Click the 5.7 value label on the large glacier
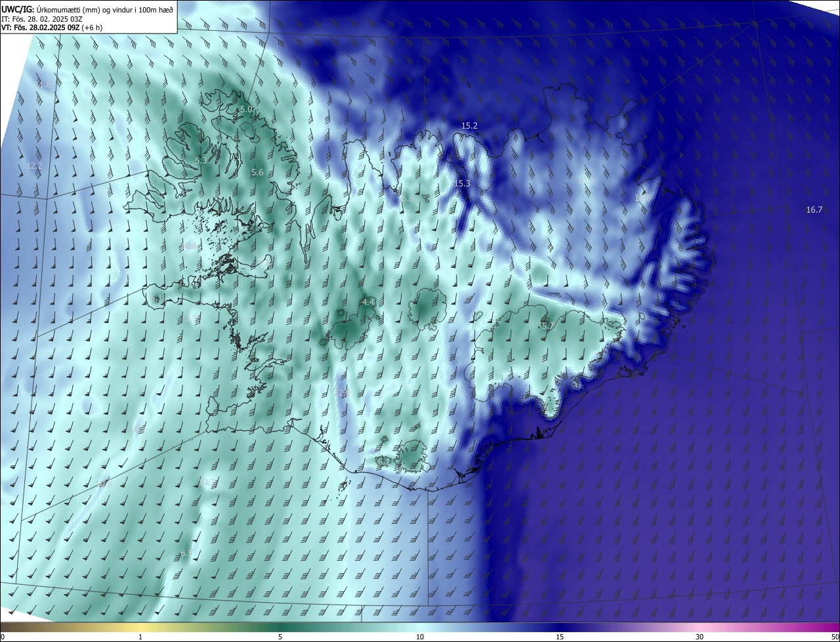This screenshot has height=642, width=840. pos(547,325)
